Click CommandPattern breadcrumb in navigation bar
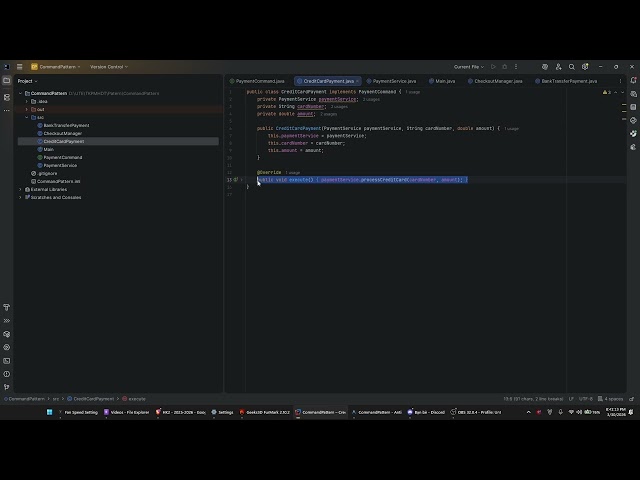The image size is (640, 480). coord(24,399)
